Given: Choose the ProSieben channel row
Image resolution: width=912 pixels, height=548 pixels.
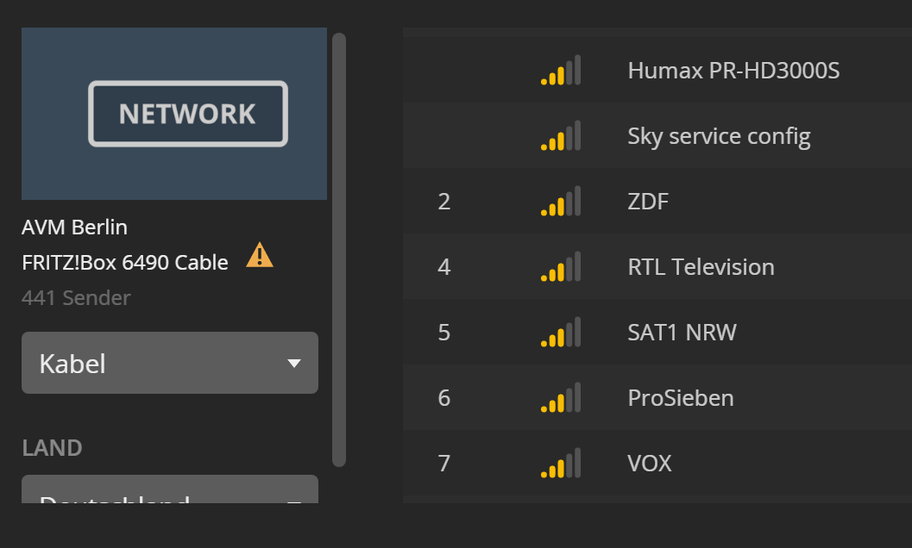Looking at the screenshot, I should point(680,398).
